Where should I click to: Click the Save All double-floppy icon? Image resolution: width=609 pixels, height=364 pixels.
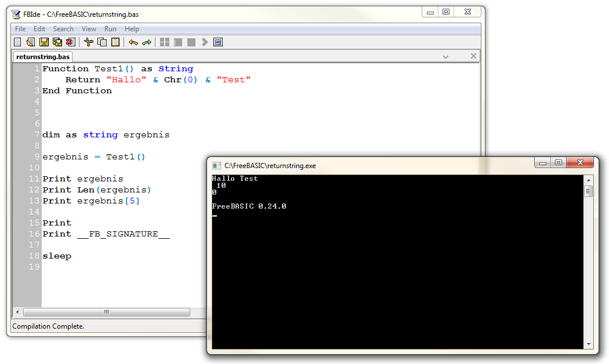(57, 42)
